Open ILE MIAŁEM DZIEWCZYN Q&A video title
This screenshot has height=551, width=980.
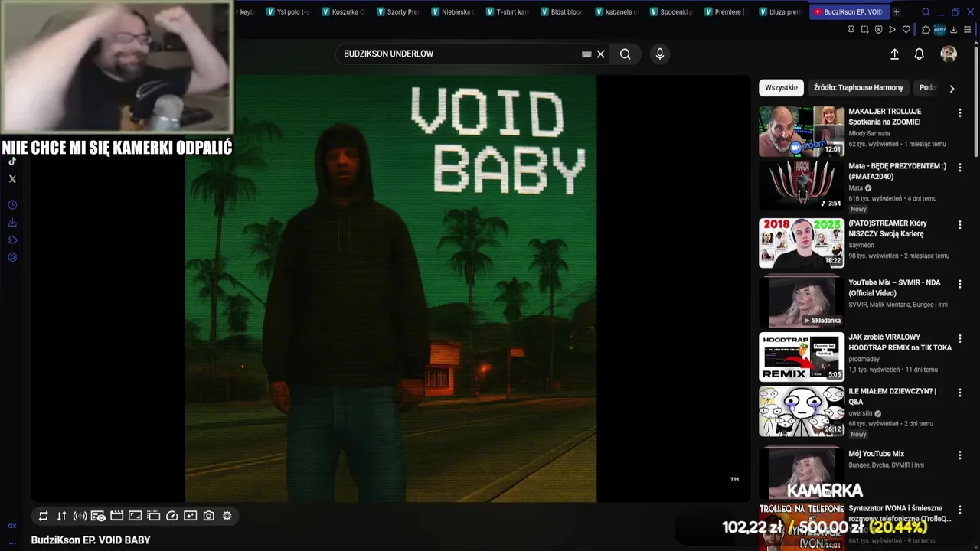[892, 396]
